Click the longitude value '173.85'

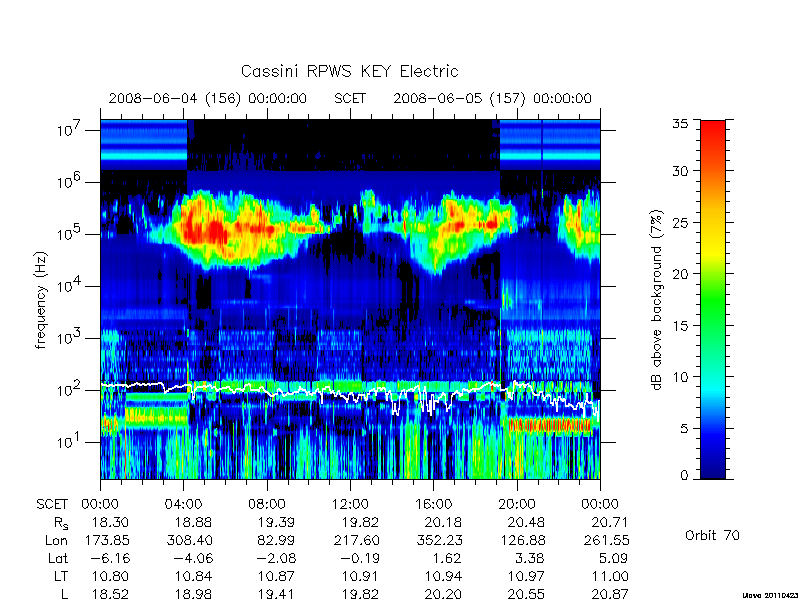pos(108,540)
